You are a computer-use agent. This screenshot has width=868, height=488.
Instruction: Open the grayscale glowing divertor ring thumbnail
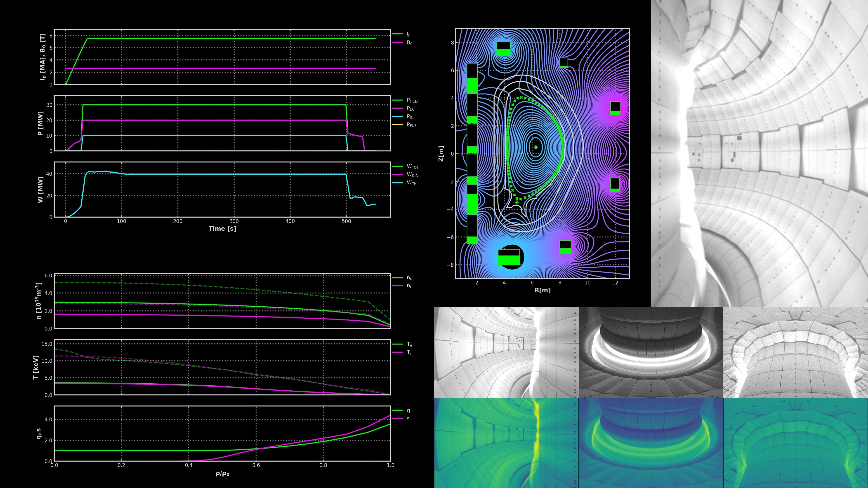click(651, 352)
